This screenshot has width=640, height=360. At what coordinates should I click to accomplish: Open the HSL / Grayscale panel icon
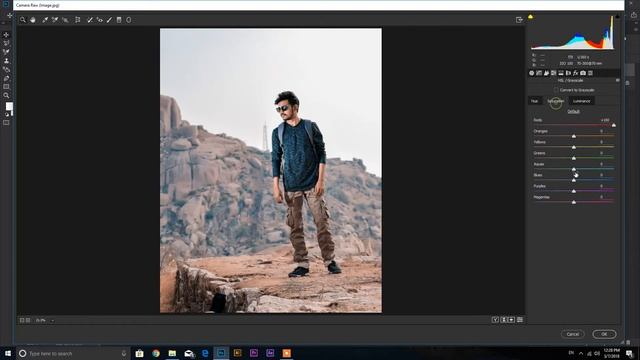coord(553,73)
